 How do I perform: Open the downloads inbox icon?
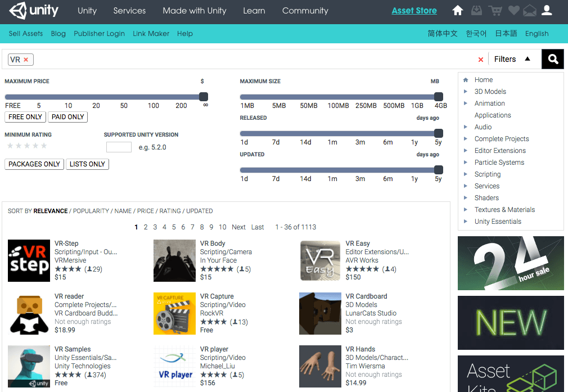pos(476,11)
